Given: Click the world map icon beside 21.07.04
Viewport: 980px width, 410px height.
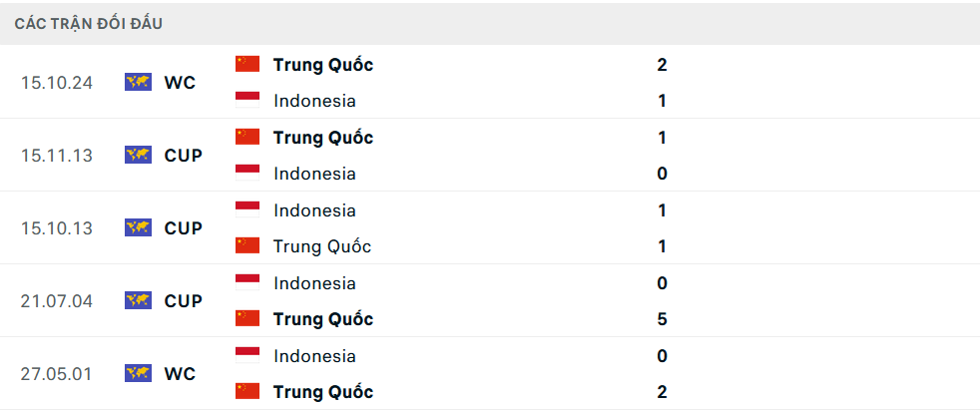Looking at the screenshot, I should click(x=138, y=300).
